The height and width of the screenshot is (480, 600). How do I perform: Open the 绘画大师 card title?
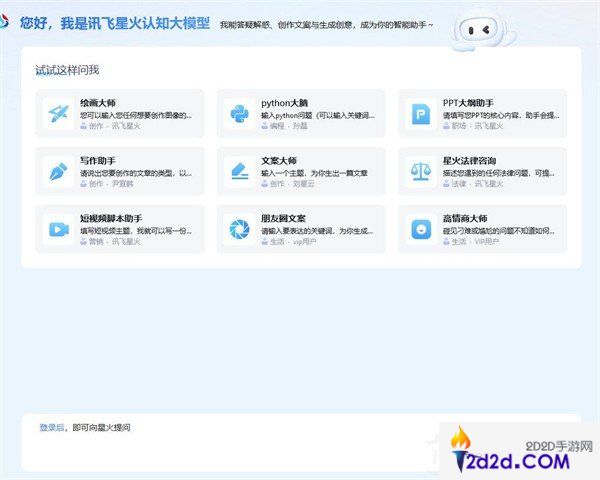point(98,103)
